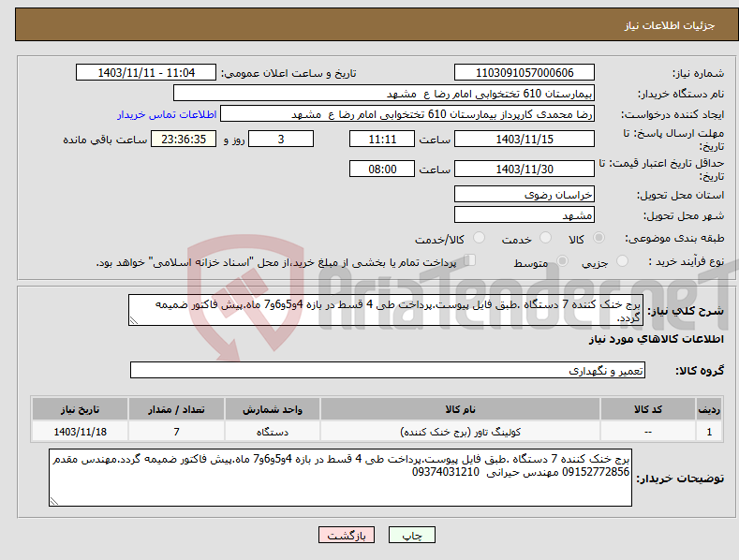Click the 23:36:35 remaining time field

click(x=184, y=139)
